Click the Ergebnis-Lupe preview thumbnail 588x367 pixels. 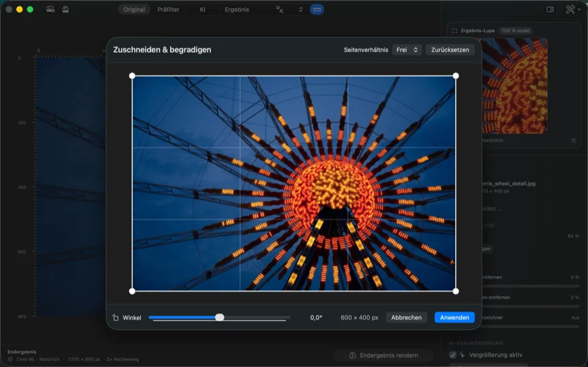[x=514, y=86]
